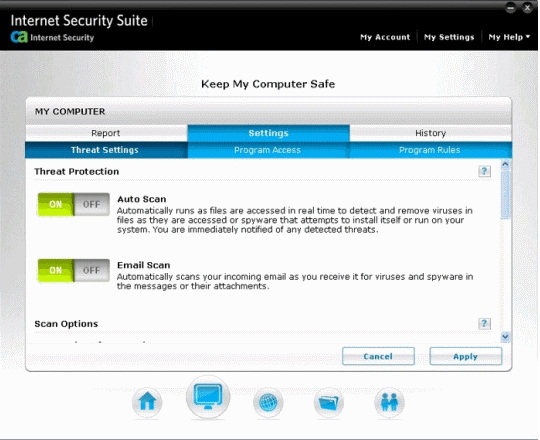Click the CA Internet Security logo

52,37
